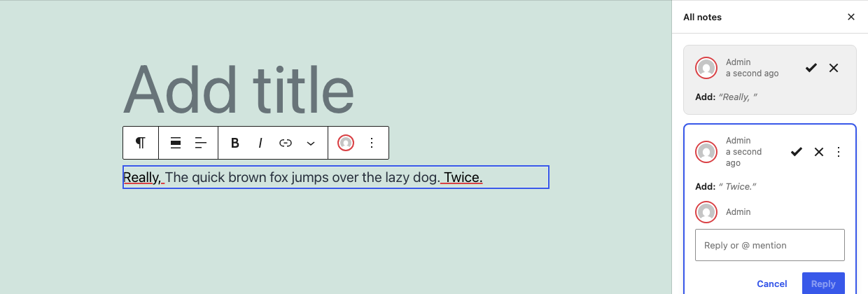Accept the "Really," suggestion checkmark
This screenshot has height=294, width=868.
click(811, 68)
